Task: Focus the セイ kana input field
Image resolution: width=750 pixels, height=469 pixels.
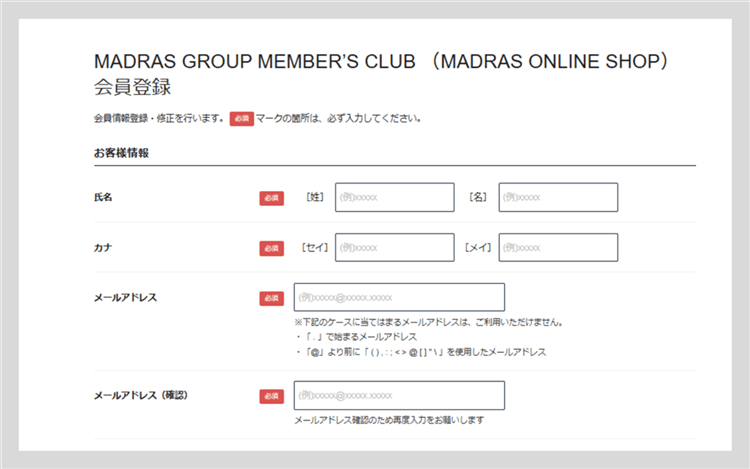Action: tap(395, 247)
